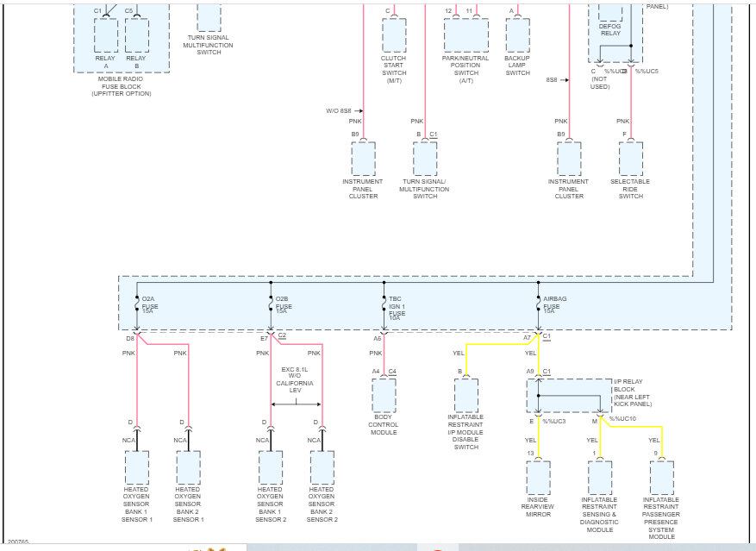Click the A7 connector pin label

pyautogui.click(x=527, y=338)
